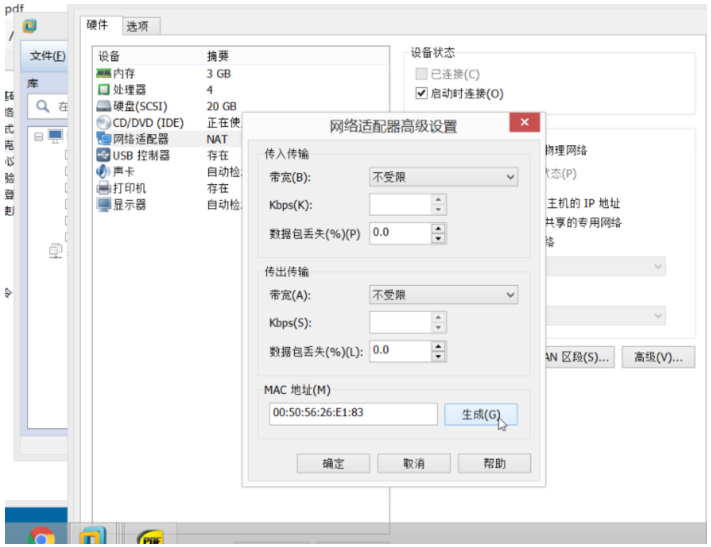Click the CD/DVD (IDE) disc icon
711x547 pixels.
click(103, 122)
